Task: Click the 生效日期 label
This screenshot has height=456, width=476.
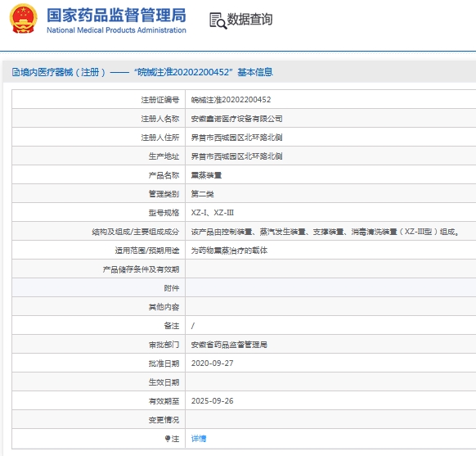Action: coord(164,382)
